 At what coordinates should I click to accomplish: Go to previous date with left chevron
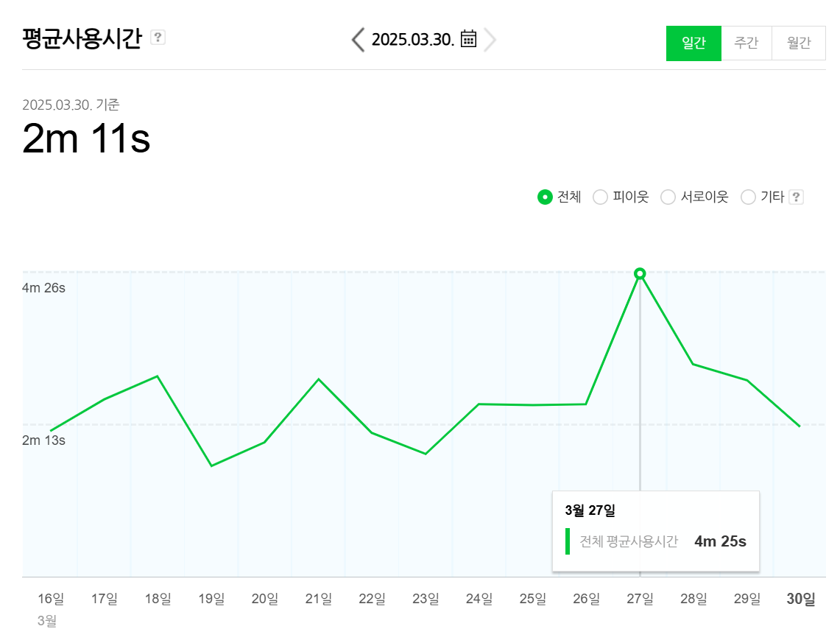[x=359, y=40]
